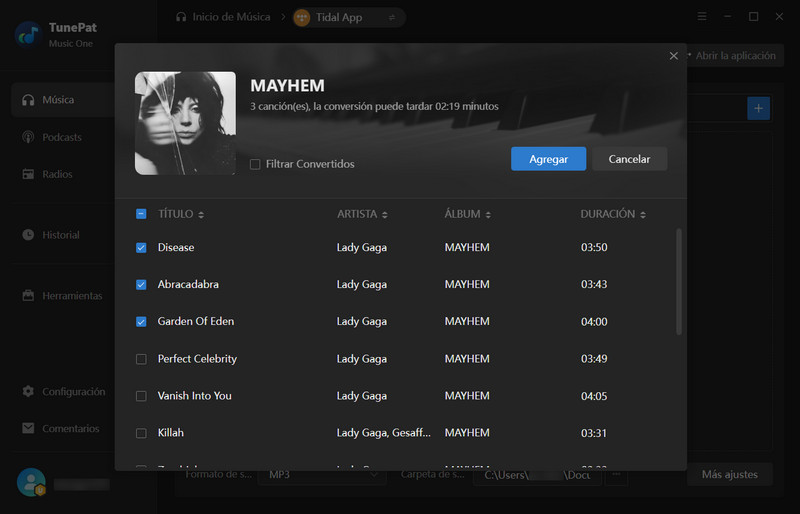Select the song title Killah
The width and height of the screenshot is (800, 514).
coord(170,433)
